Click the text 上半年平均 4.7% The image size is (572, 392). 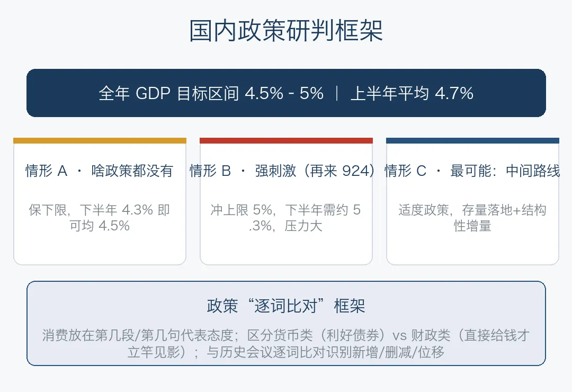click(x=412, y=93)
